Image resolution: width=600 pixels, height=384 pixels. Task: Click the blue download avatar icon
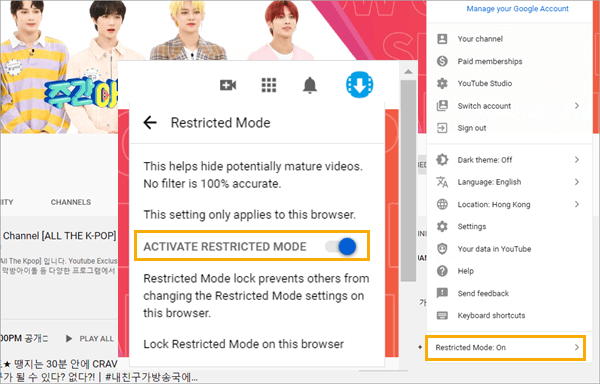360,85
